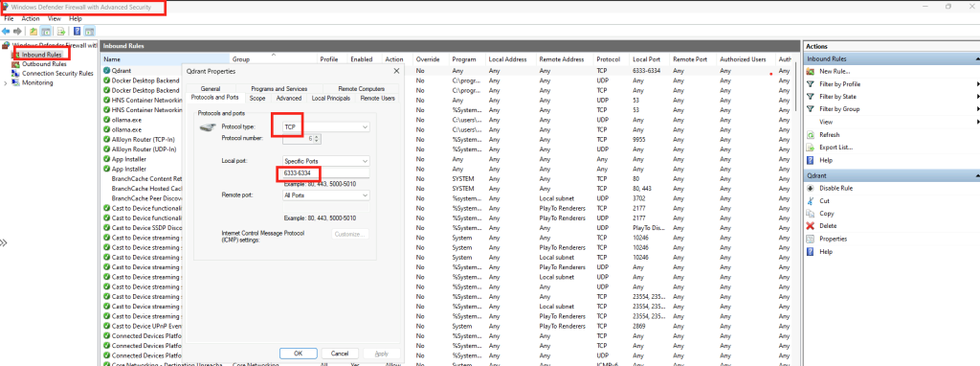The height and width of the screenshot is (366, 980).
Task: Click the local port field showing 6333-6334
Action: [x=326, y=172]
